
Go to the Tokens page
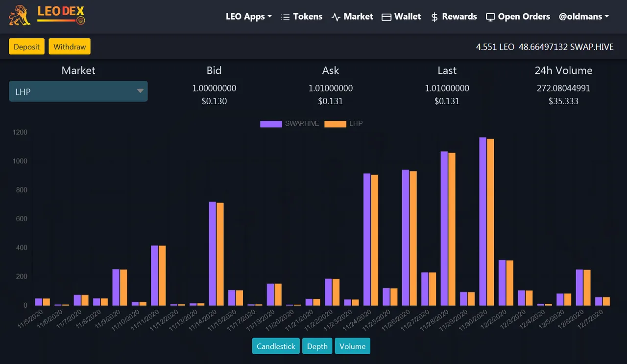tap(302, 17)
